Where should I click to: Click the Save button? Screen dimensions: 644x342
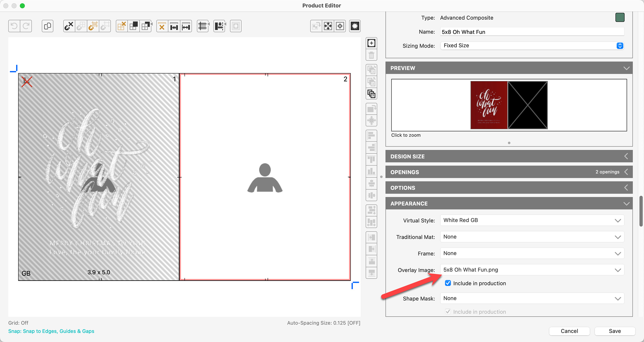[x=615, y=331]
